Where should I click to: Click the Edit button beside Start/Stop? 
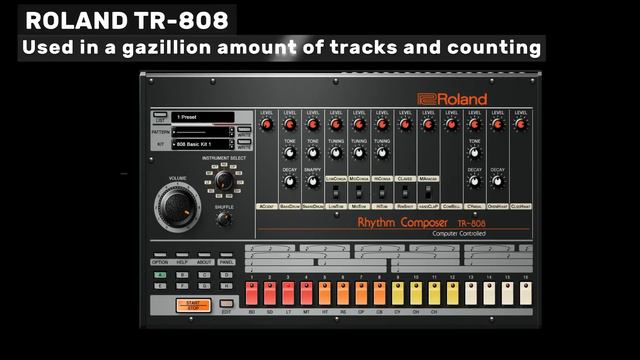[227, 303]
